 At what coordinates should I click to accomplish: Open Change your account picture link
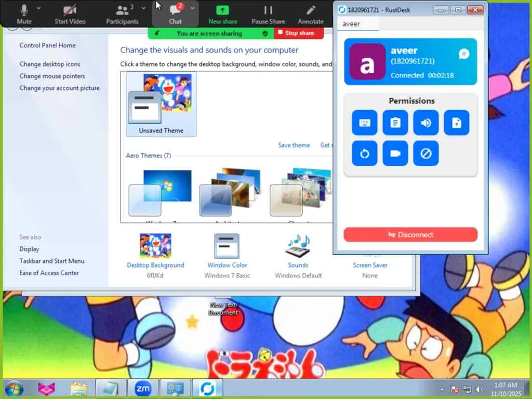[x=59, y=88]
